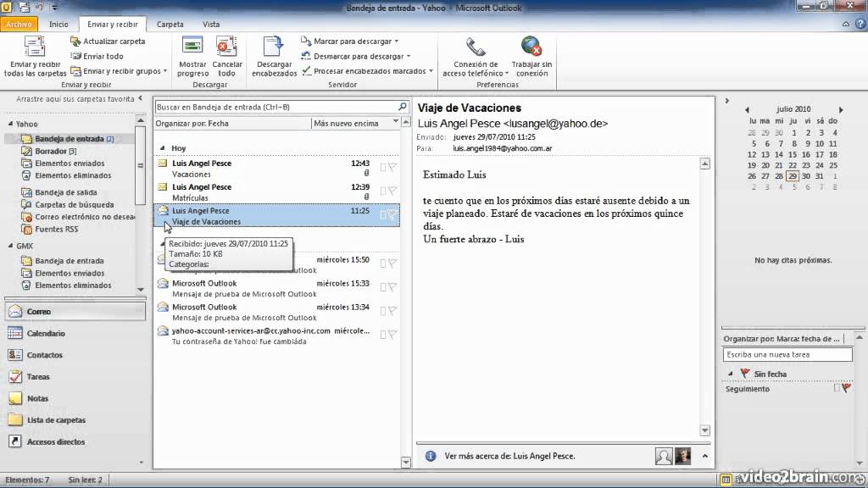Open Marcar para descargar dropdown
This screenshot has height=488, width=868.
point(350,41)
